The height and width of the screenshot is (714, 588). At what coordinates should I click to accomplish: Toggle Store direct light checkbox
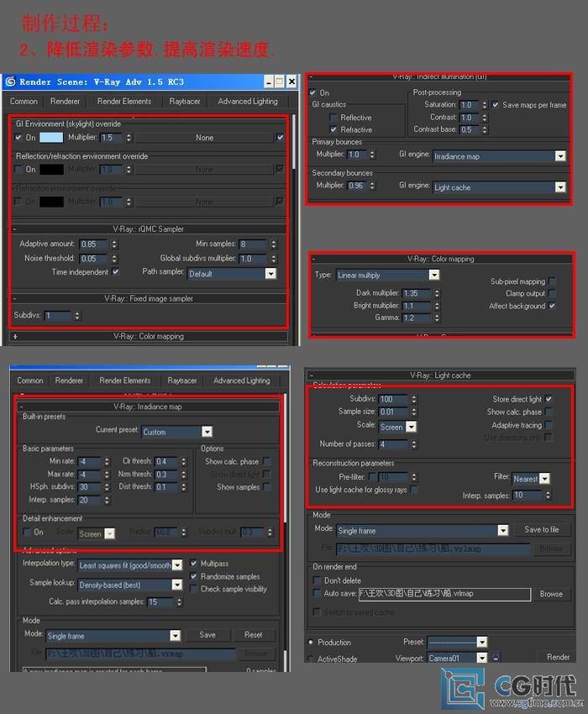[x=549, y=399]
